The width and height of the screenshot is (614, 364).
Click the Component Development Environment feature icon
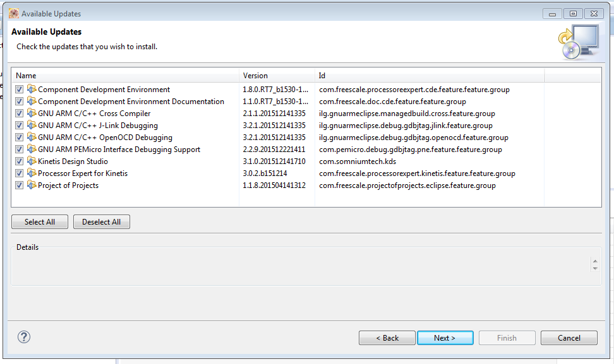(32, 89)
